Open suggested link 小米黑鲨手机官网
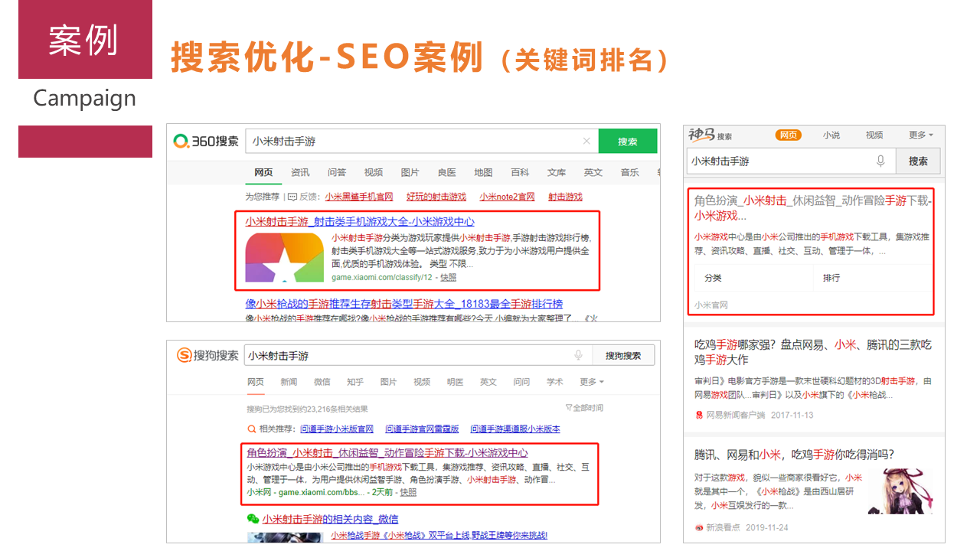 [x=359, y=197]
